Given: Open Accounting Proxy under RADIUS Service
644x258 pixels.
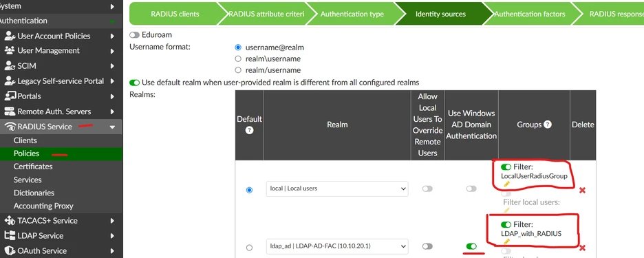Looking at the screenshot, I should [43, 206].
